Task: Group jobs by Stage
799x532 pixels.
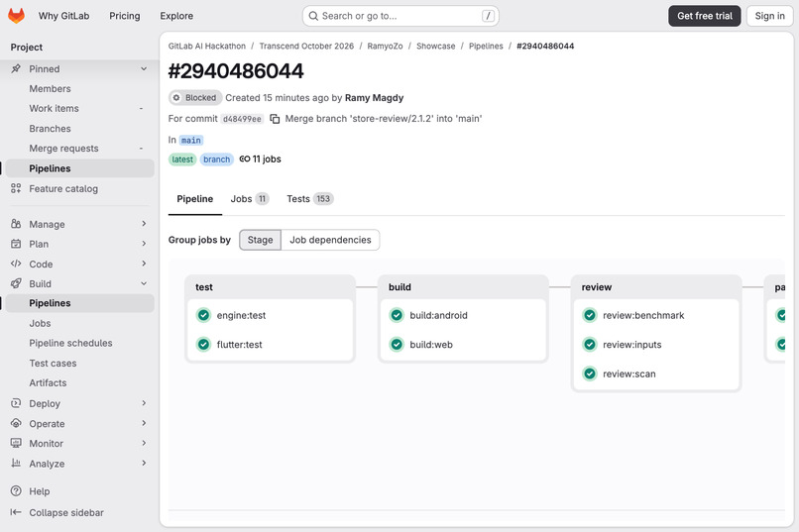Action: pyautogui.click(x=260, y=240)
